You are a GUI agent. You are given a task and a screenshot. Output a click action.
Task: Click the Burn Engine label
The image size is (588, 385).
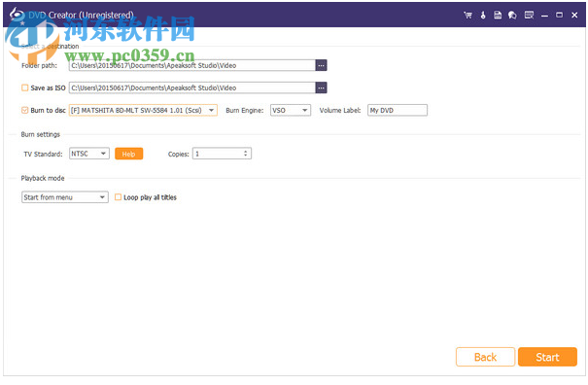[x=245, y=110]
